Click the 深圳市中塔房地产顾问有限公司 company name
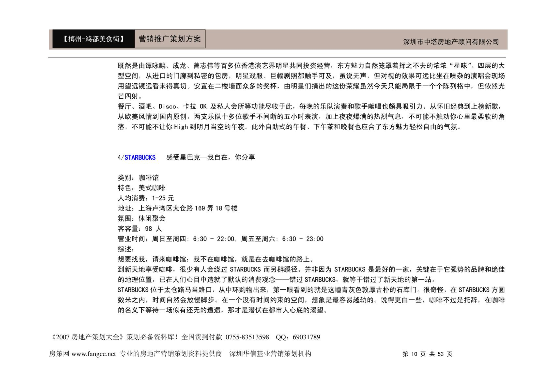Viewport: 554px width, 392px height. pyautogui.click(x=451, y=42)
